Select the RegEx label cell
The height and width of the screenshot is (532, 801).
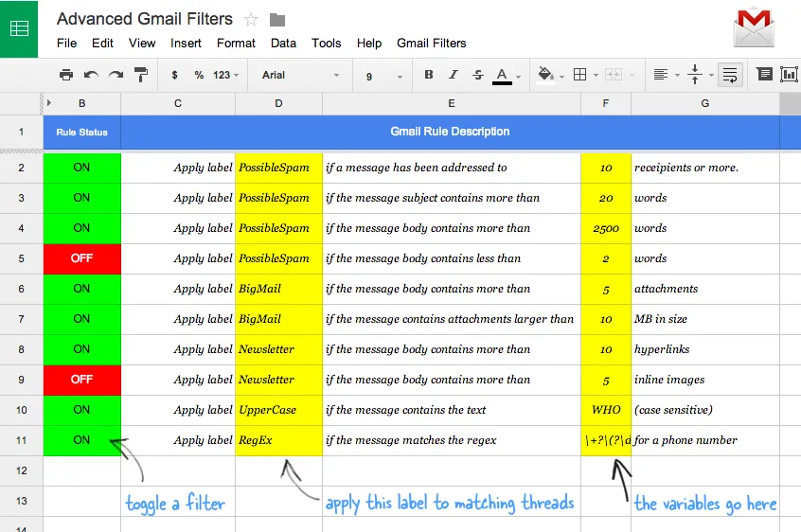point(279,440)
